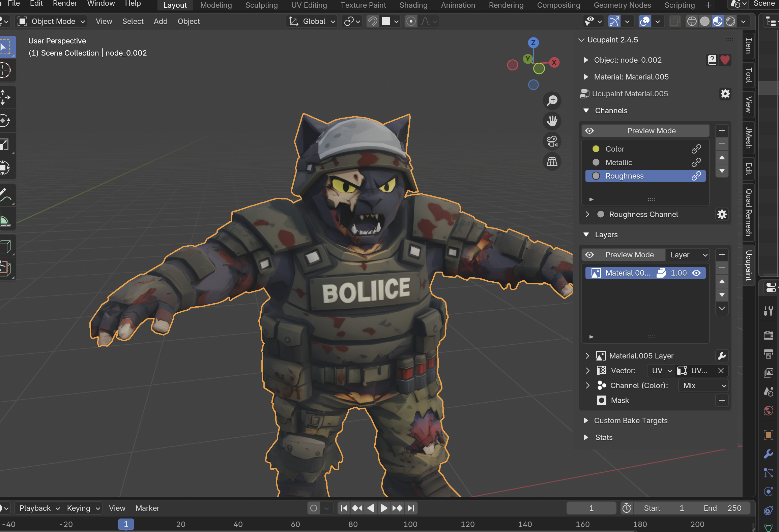Expand the Custom Bake Targets section
This screenshot has width=779, height=532.
point(631,420)
